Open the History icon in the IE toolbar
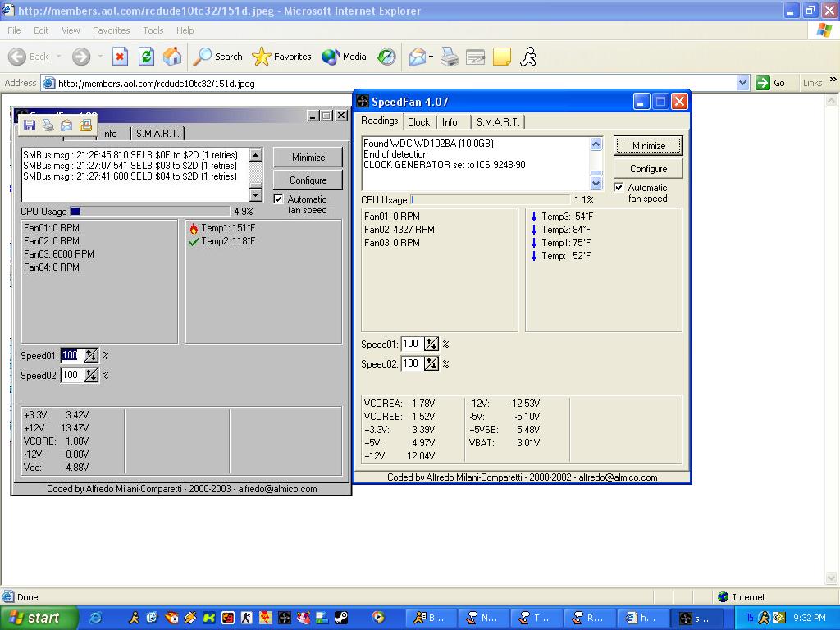The width and height of the screenshot is (840, 630). click(386, 57)
